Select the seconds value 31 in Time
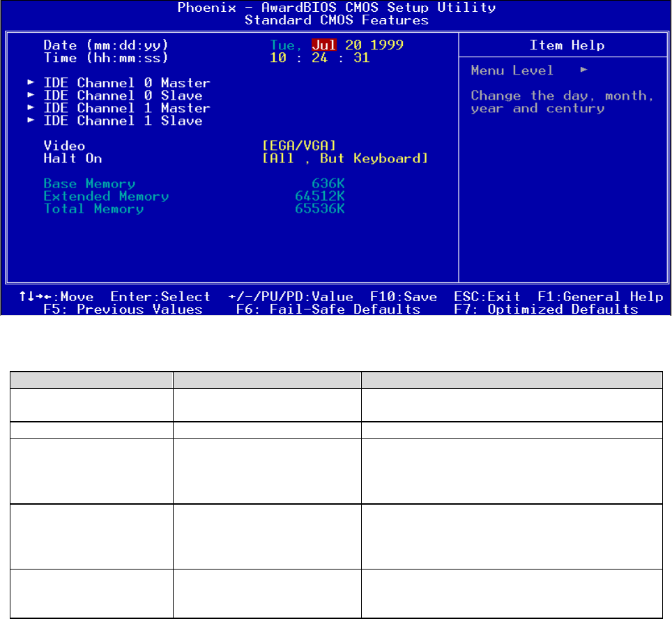Image resolution: width=672 pixels, height=619 pixels. point(361,57)
